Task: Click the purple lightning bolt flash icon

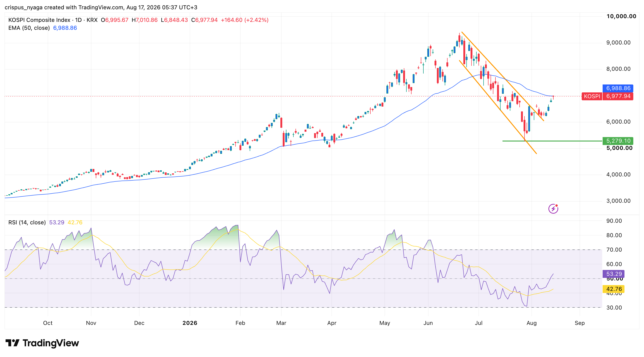Action: coord(553,208)
